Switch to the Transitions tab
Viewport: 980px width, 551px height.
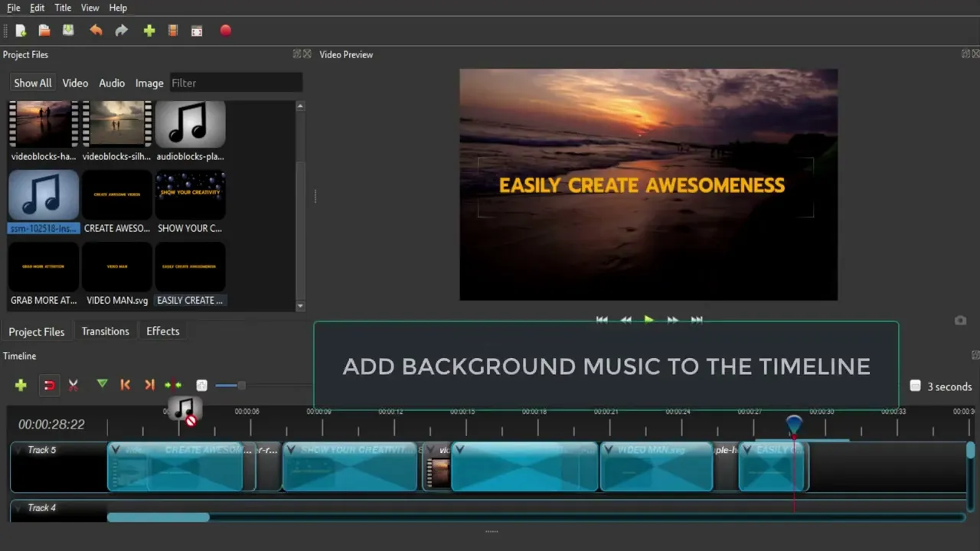[x=106, y=331]
